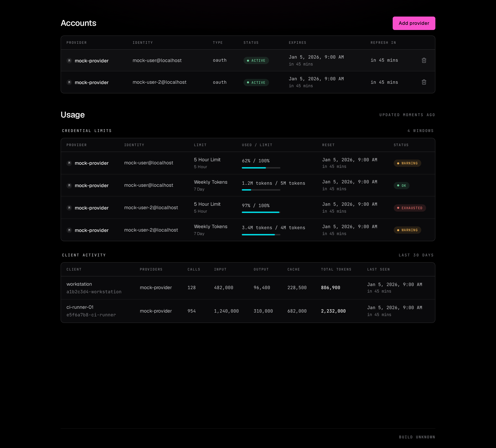Screen dimensions: 496x448
Task: Click the CLIENT ACTIVITY section label
Action: 84,255
